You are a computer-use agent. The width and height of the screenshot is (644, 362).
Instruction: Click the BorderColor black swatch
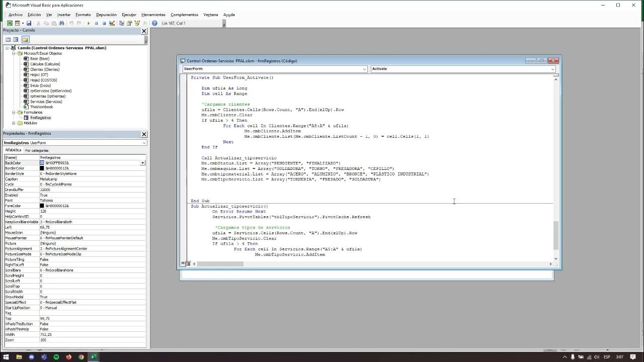(x=42, y=168)
